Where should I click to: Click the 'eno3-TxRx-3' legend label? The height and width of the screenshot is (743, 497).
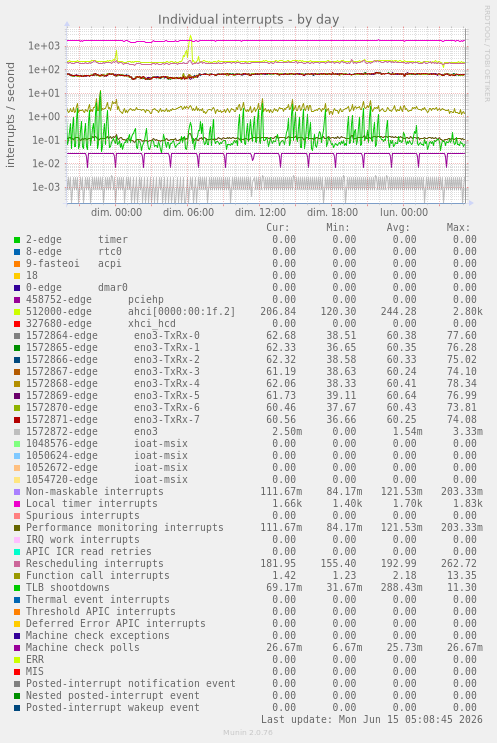(167, 372)
